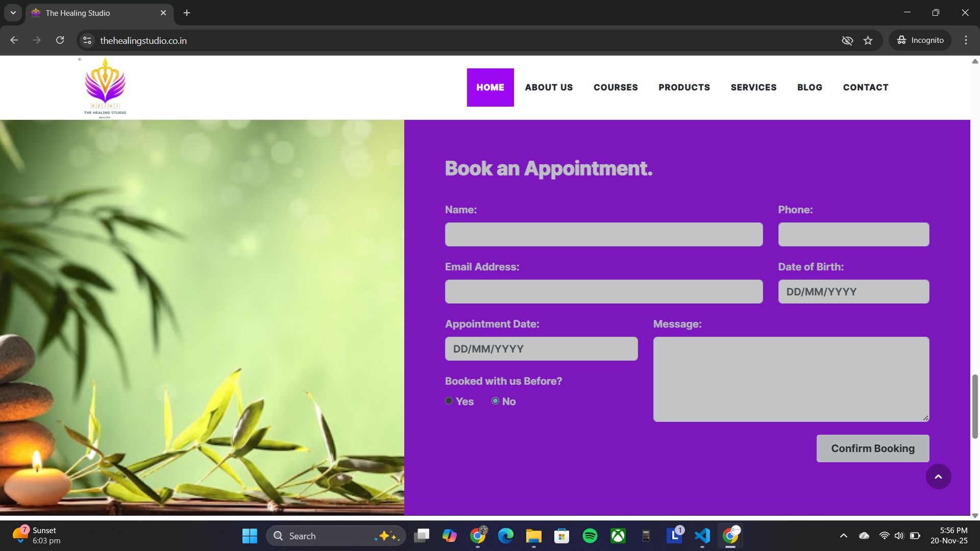Image resolution: width=980 pixels, height=551 pixels.
Task: Open the browser tab search dropdown
Action: 13,13
